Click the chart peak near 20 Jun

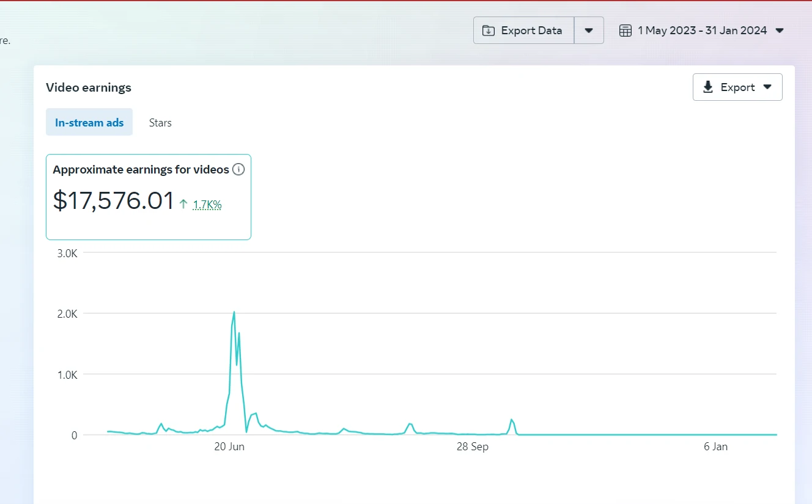click(x=234, y=312)
